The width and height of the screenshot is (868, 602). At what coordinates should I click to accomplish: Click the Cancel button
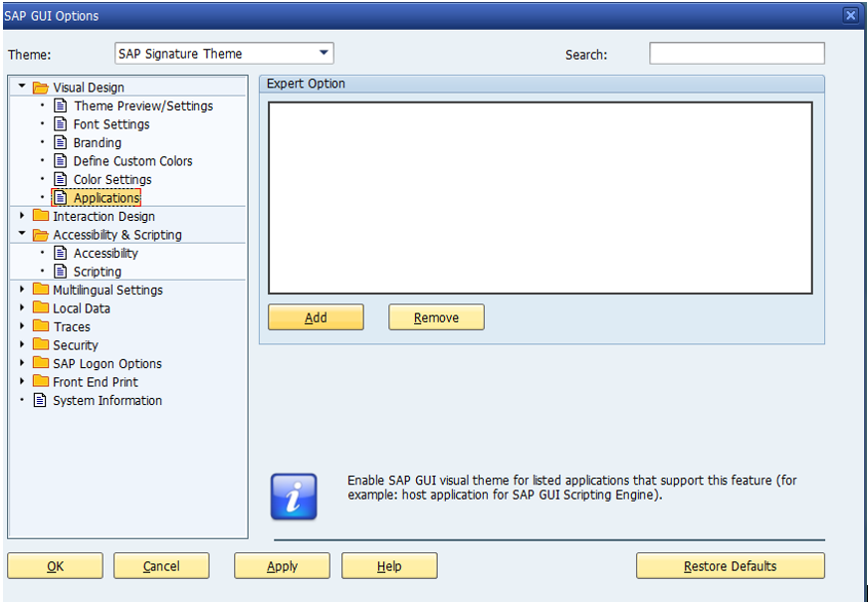(x=161, y=566)
